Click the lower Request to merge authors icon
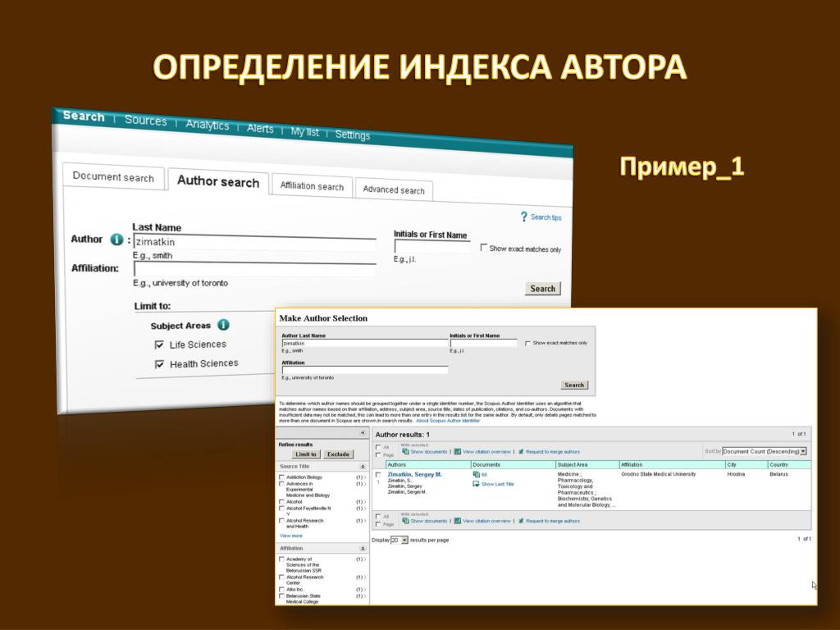 coord(521,521)
